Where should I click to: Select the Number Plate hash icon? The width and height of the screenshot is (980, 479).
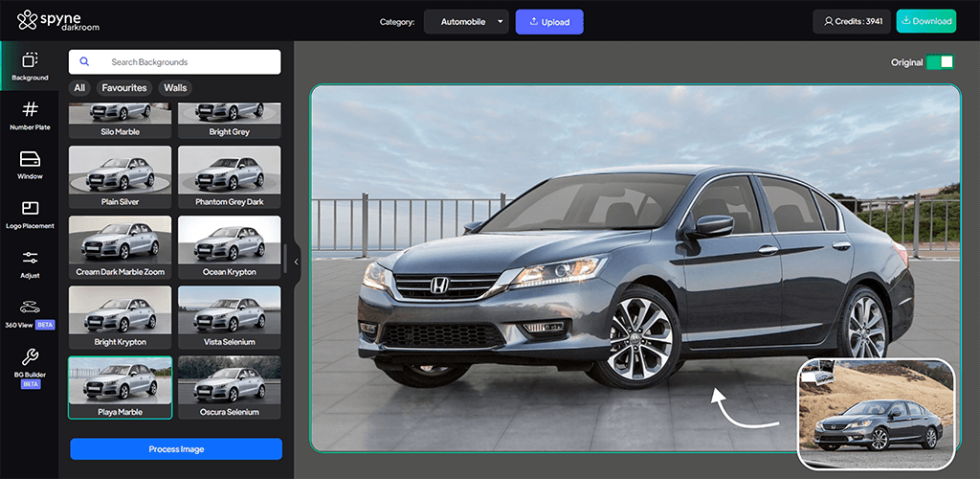tap(30, 110)
